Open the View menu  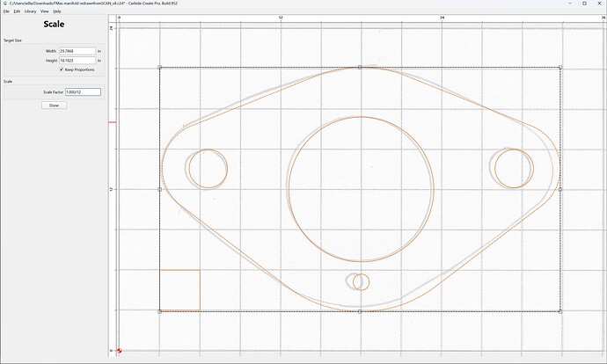coord(45,11)
